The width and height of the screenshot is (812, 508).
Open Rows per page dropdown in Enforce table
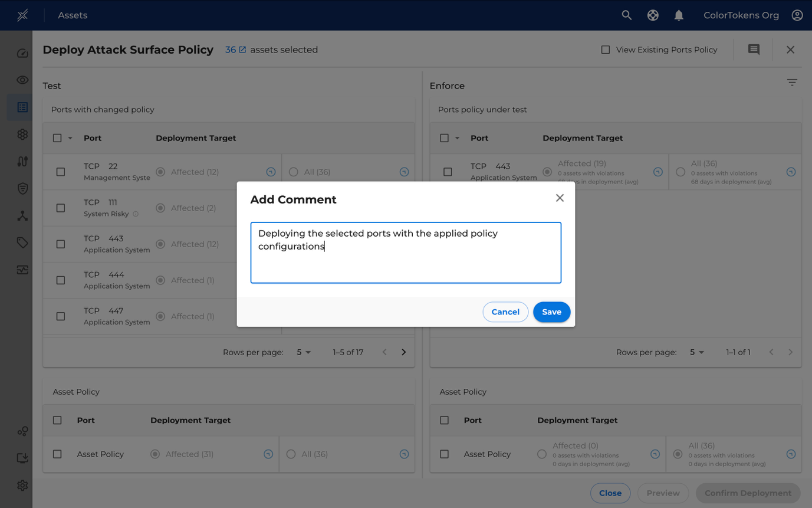(x=697, y=352)
